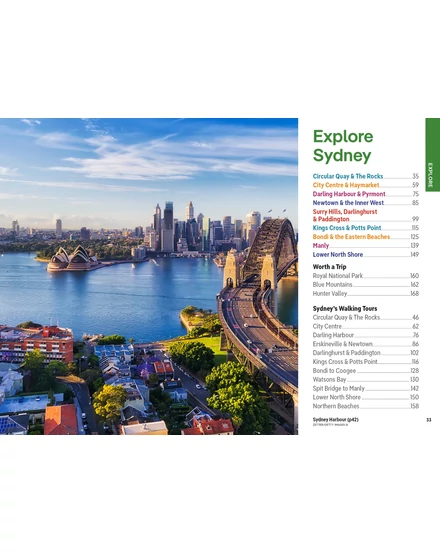The width and height of the screenshot is (440, 553).
Task: Select 'Bondi & the Eastern Beaches' entry
Action: click(x=366, y=237)
